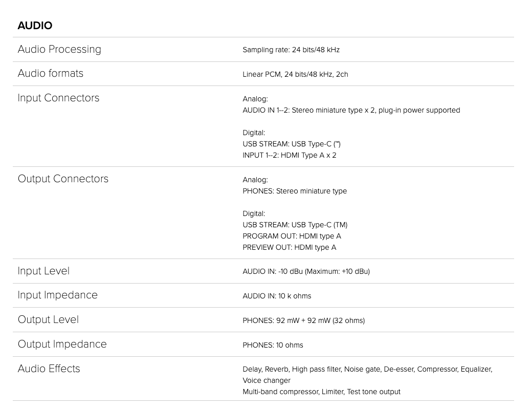Viewport: 532px width, 409px height.
Task: Click the PREVIEW OUT HDMI type A line
Action: pyautogui.click(x=290, y=247)
